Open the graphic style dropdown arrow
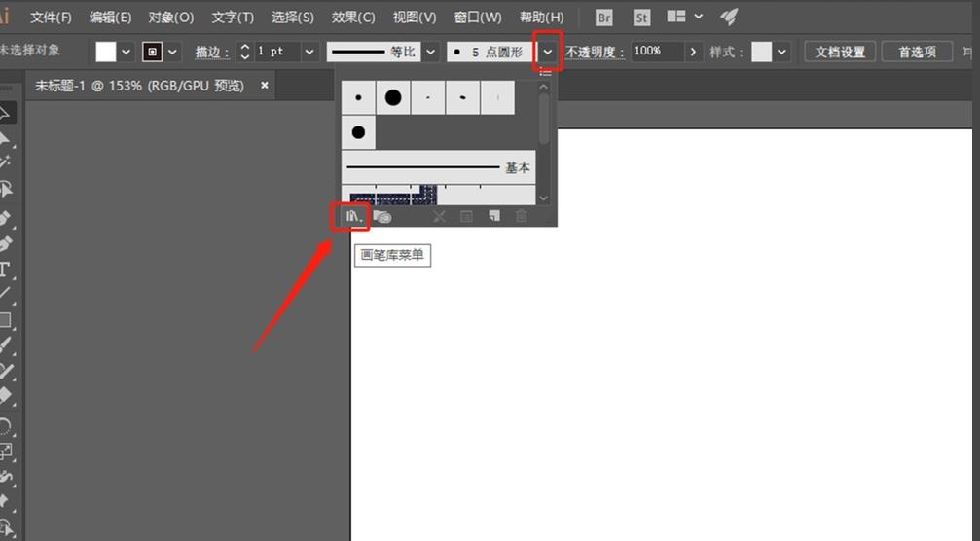This screenshot has height=541, width=980. point(781,52)
